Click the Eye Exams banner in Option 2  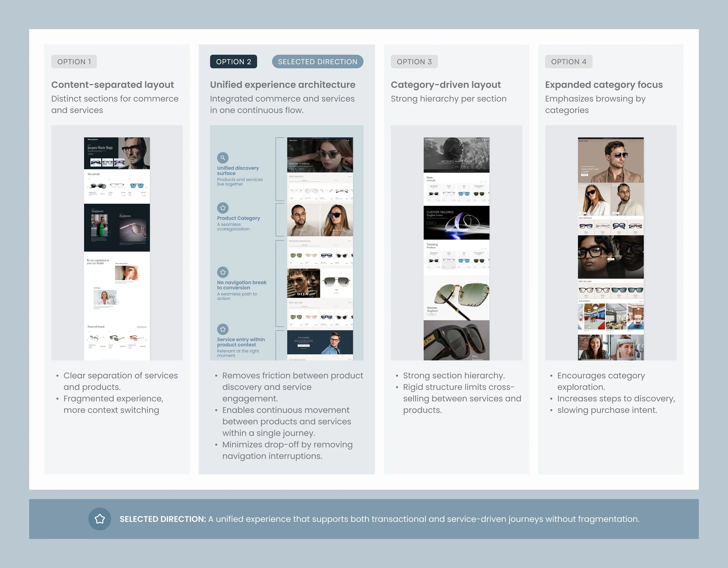320,342
